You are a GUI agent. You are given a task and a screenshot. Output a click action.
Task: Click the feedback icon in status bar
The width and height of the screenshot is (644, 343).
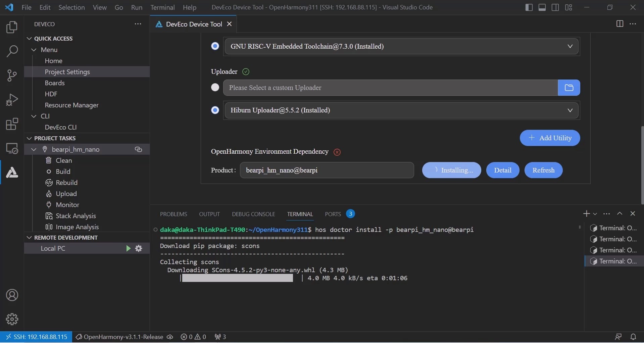point(618,337)
